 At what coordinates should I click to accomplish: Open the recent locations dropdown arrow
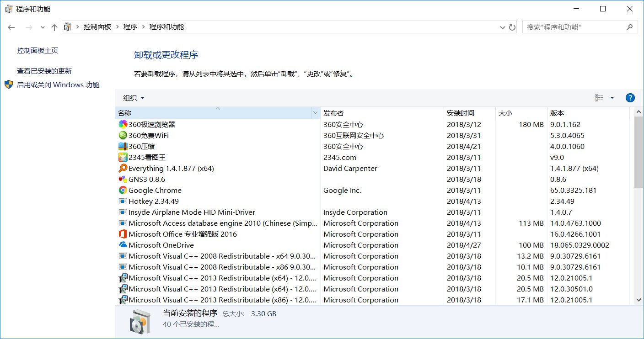click(43, 27)
